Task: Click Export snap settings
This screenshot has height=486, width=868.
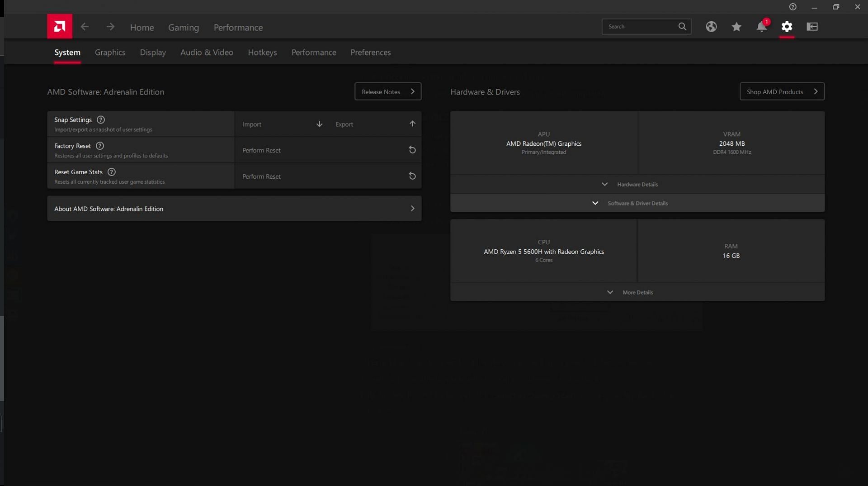Action: click(x=375, y=124)
